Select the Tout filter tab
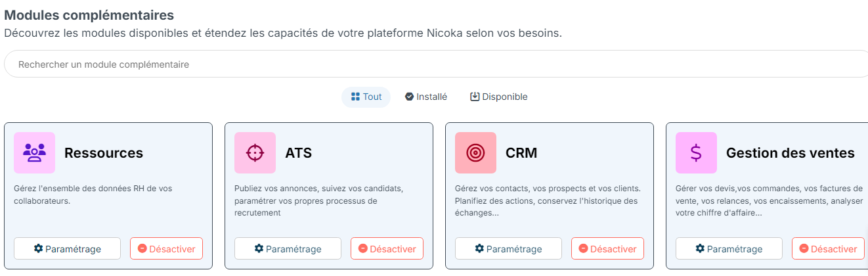The image size is (868, 276). (x=366, y=97)
